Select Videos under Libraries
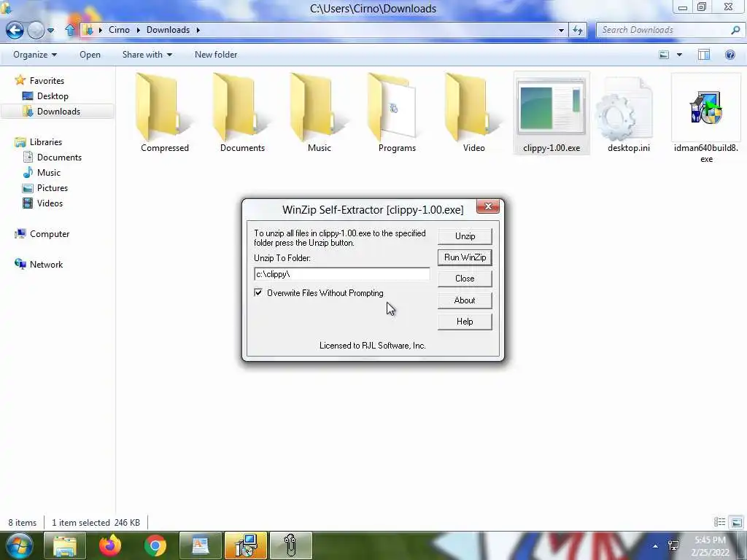747x560 pixels. click(50, 203)
